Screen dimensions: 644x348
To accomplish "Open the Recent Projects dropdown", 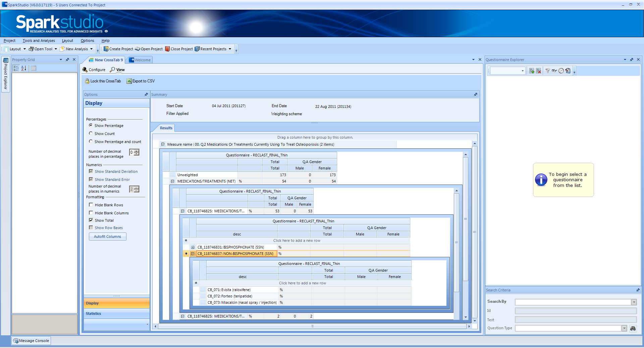I will (x=230, y=49).
